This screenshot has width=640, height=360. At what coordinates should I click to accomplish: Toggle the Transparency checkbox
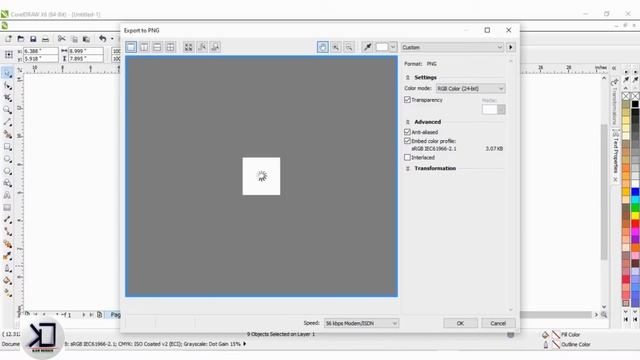(x=407, y=100)
